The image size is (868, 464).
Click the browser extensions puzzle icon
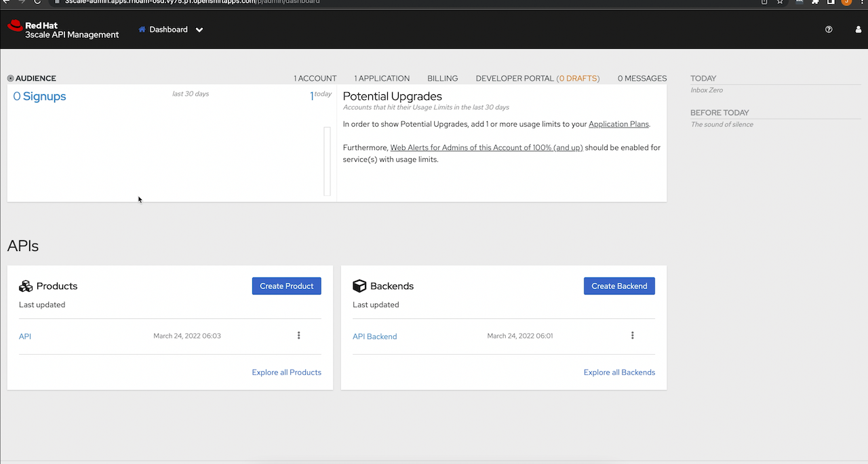coord(814,3)
